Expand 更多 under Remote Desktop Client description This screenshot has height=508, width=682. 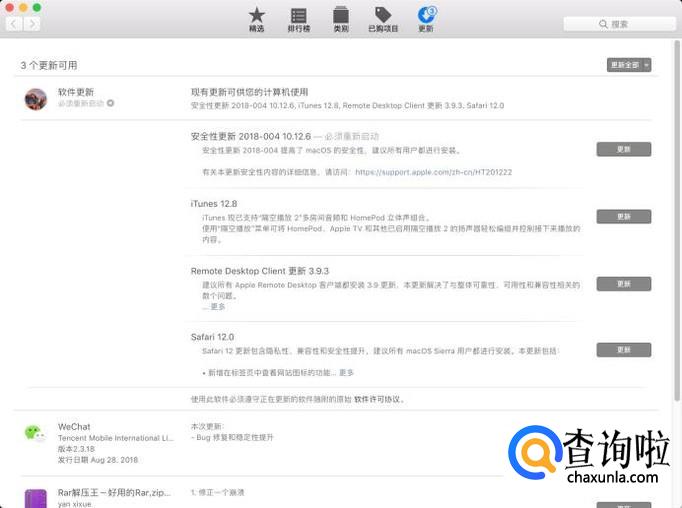coord(217,307)
